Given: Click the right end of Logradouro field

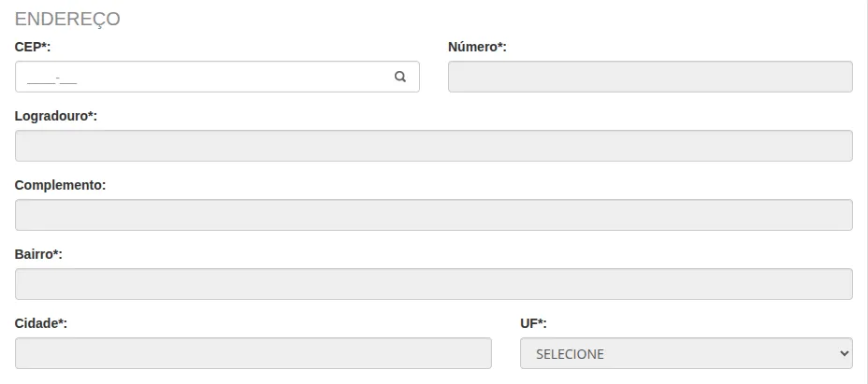Looking at the screenshot, I should pos(837,146).
